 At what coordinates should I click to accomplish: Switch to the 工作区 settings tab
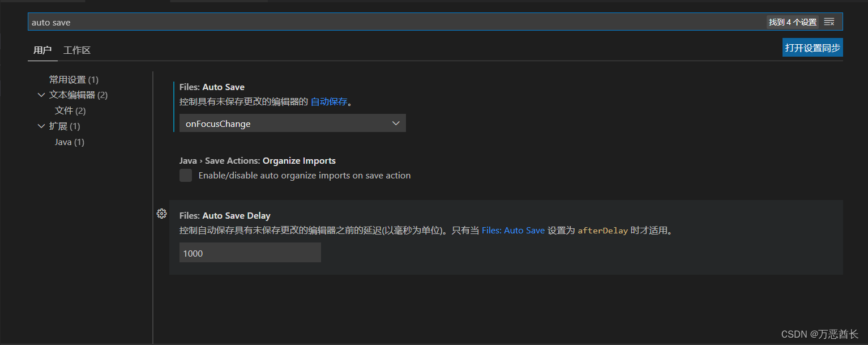click(77, 50)
